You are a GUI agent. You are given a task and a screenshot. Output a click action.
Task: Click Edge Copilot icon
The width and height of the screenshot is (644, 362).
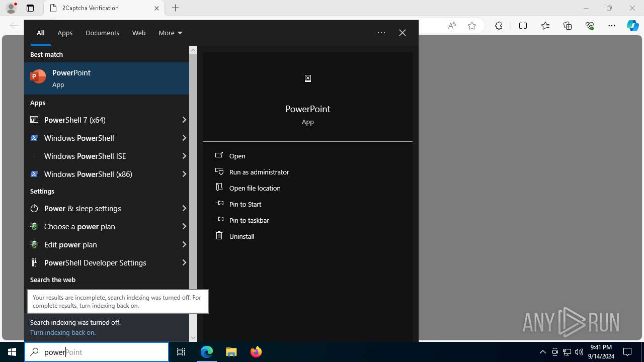632,26
